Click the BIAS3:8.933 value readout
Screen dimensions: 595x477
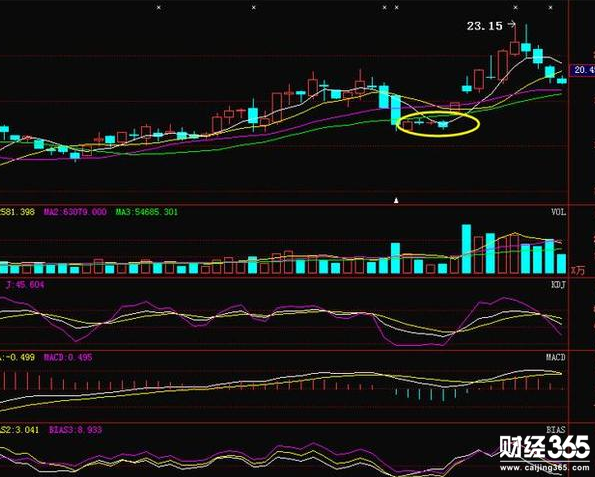tap(75, 430)
